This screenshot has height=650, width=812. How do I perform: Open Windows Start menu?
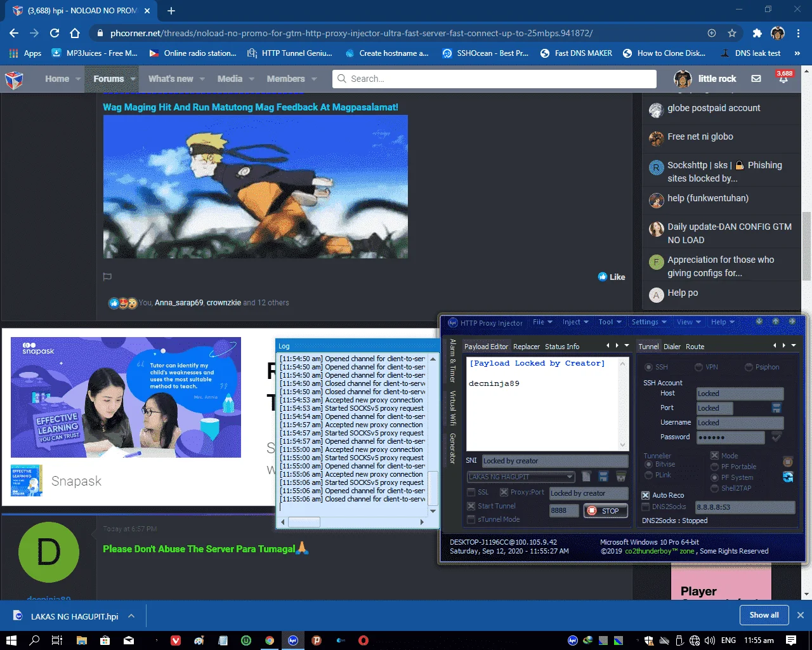tap(11, 640)
